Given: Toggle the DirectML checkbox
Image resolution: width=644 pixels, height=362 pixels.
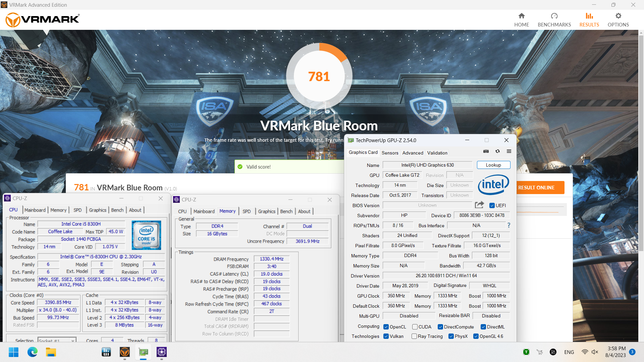Looking at the screenshot, I should pyautogui.click(x=483, y=327).
